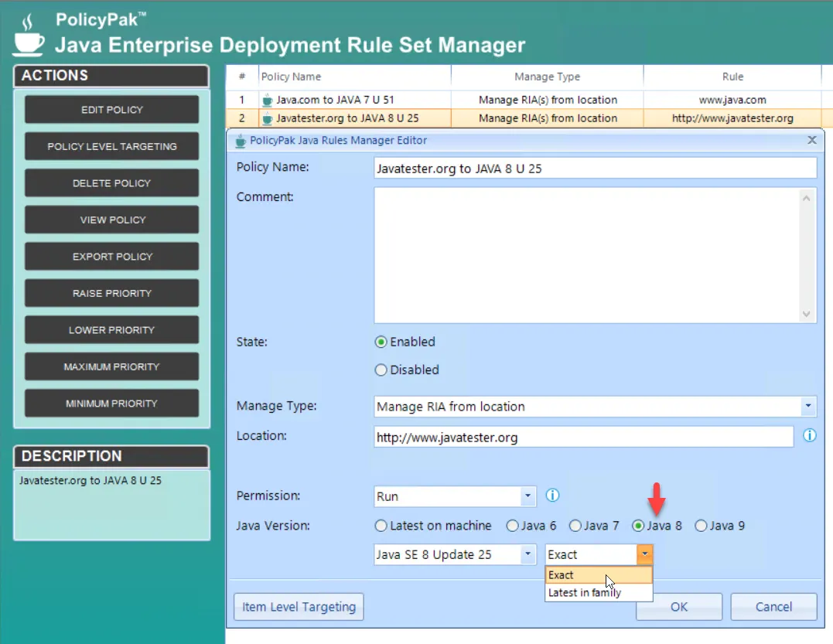Expand the Manage Type dropdown

(x=808, y=406)
